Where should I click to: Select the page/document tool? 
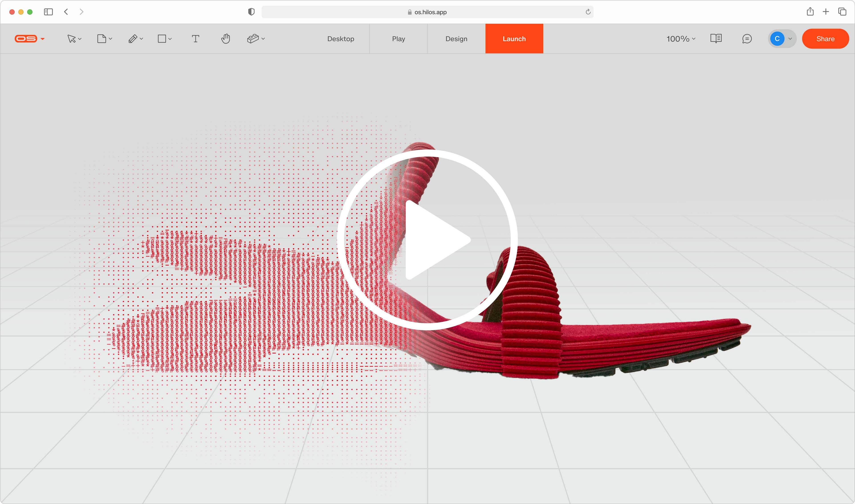[102, 39]
